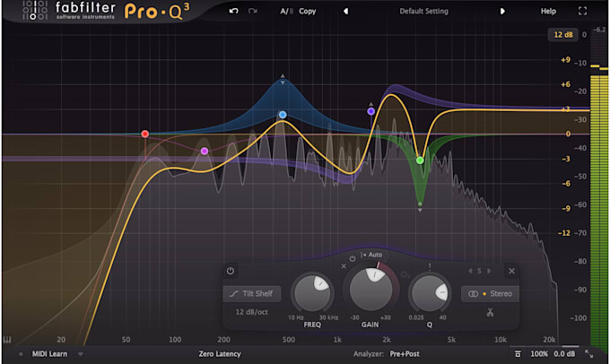Click the scissors split band icon
Image resolution: width=610 pixels, height=364 pixels.
(x=490, y=312)
